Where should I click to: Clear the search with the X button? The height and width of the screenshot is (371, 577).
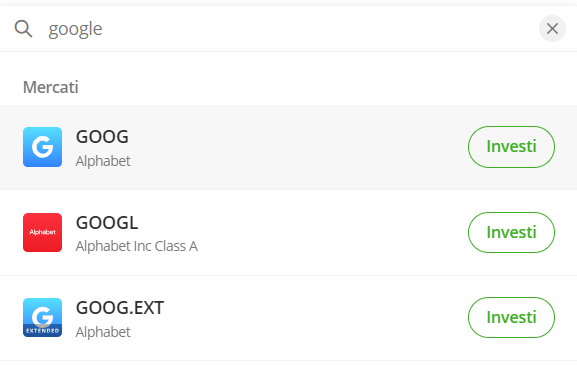(552, 29)
